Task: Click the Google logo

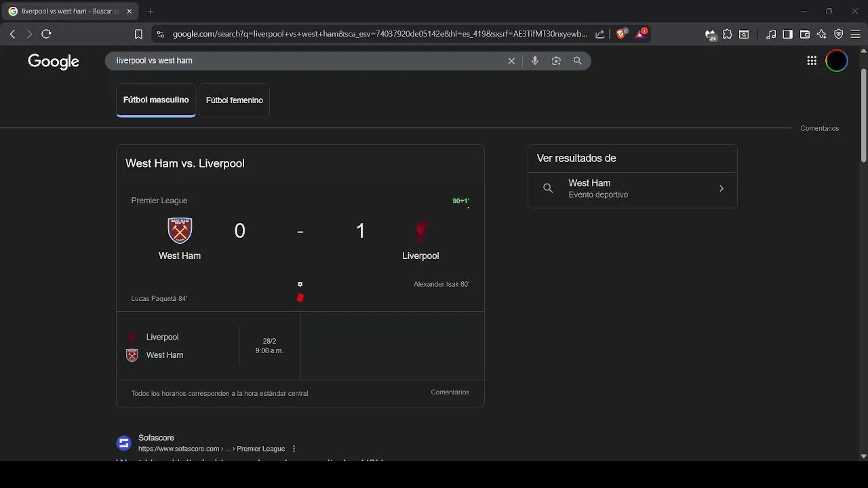Action: tap(54, 62)
